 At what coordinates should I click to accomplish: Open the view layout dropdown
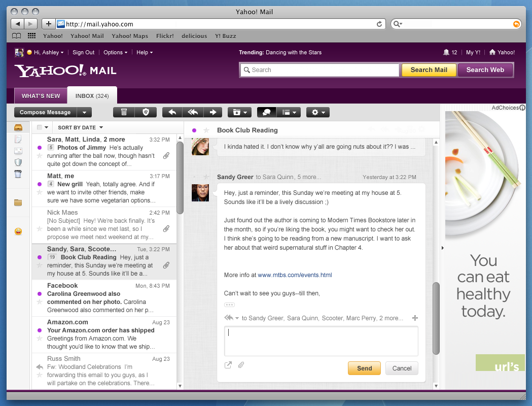(289, 112)
